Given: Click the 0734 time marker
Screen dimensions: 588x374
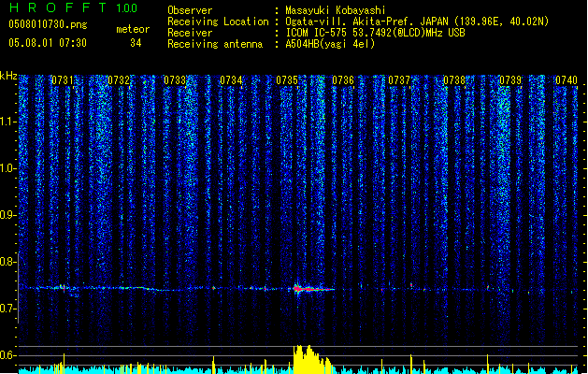Looking at the screenshot, I should 231,80.
